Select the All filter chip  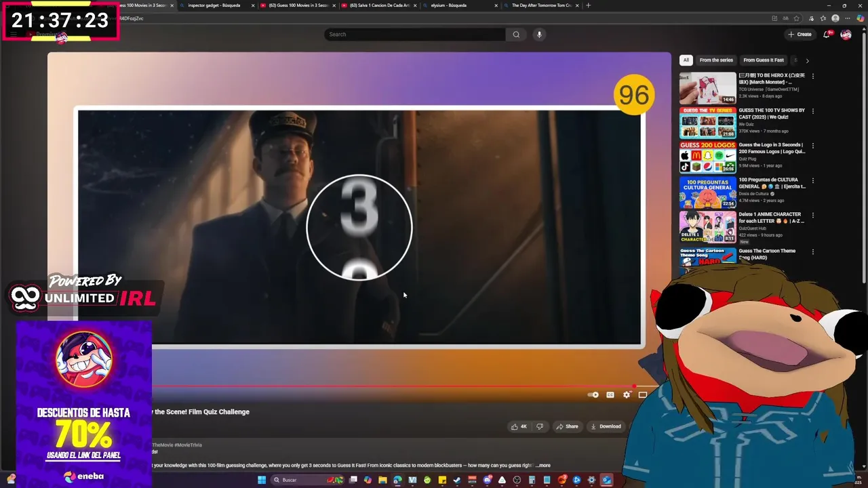pyautogui.click(x=686, y=60)
